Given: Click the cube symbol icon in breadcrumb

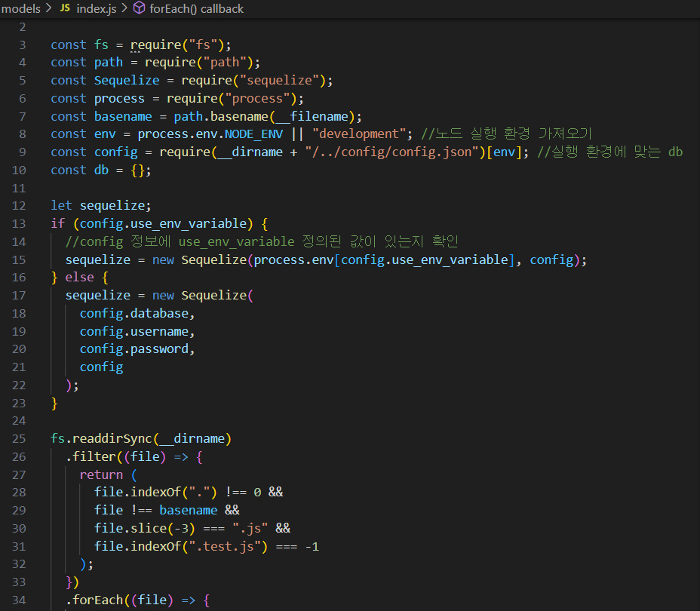Looking at the screenshot, I should pos(140,8).
